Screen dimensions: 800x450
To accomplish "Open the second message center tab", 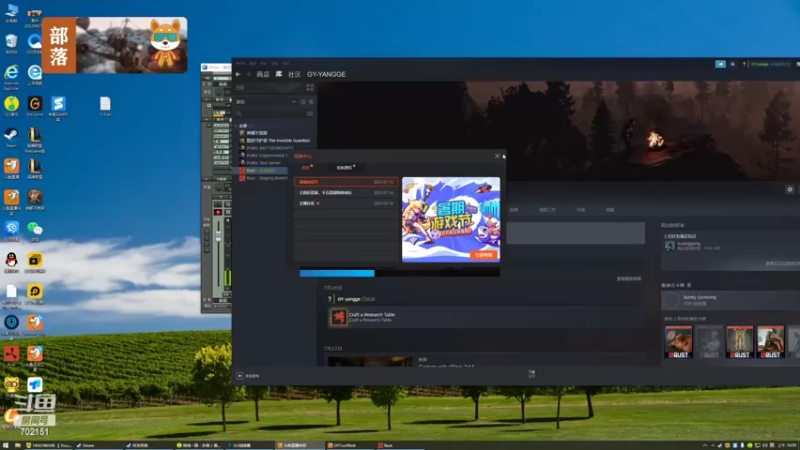I will (345, 167).
